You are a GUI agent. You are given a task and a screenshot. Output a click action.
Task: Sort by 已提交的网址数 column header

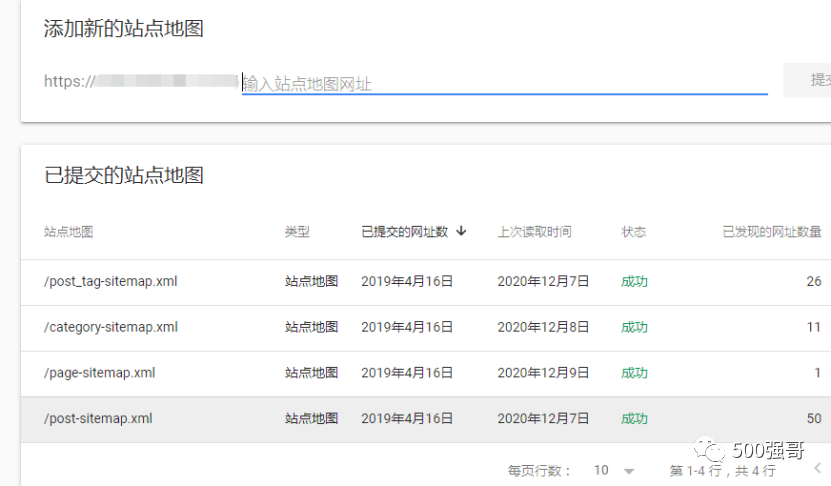pos(404,232)
